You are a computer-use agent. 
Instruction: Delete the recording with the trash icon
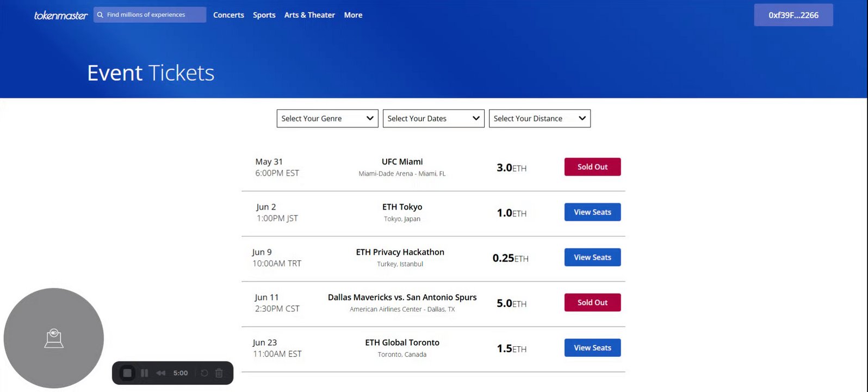[x=219, y=373]
